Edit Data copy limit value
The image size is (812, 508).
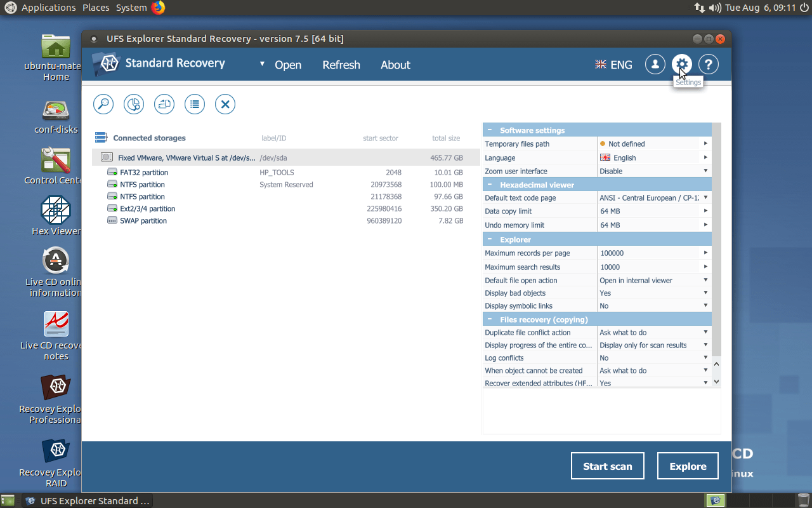coord(654,211)
